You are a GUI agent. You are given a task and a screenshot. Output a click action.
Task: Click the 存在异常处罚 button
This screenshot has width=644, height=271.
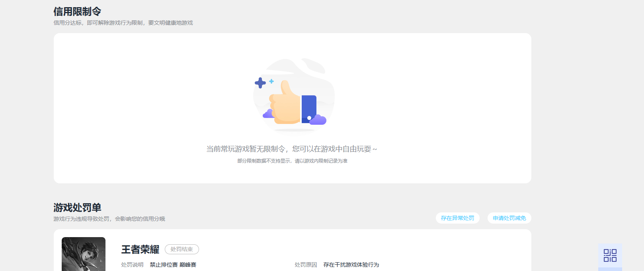[x=457, y=218]
